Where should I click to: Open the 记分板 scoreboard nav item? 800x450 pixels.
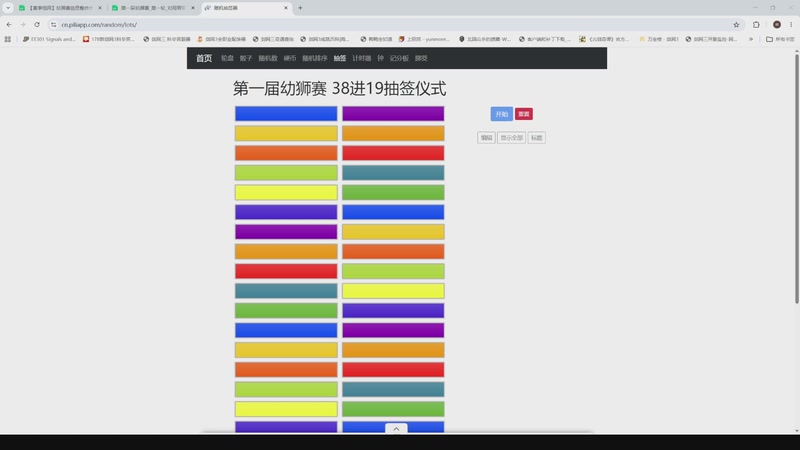pos(399,58)
